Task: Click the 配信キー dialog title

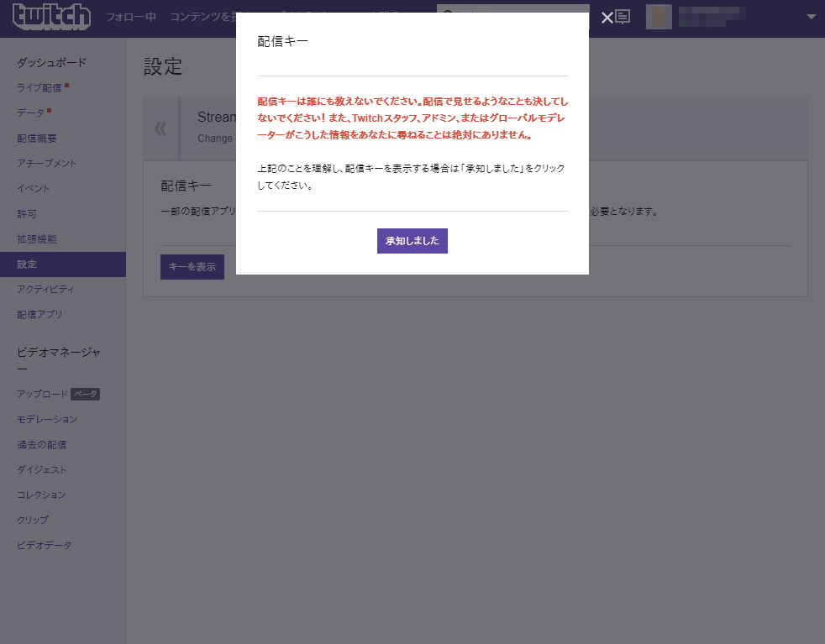Action: point(282,41)
